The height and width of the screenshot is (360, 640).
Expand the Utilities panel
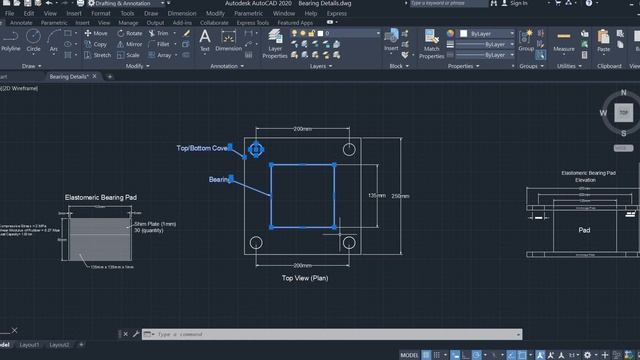[x=569, y=66]
